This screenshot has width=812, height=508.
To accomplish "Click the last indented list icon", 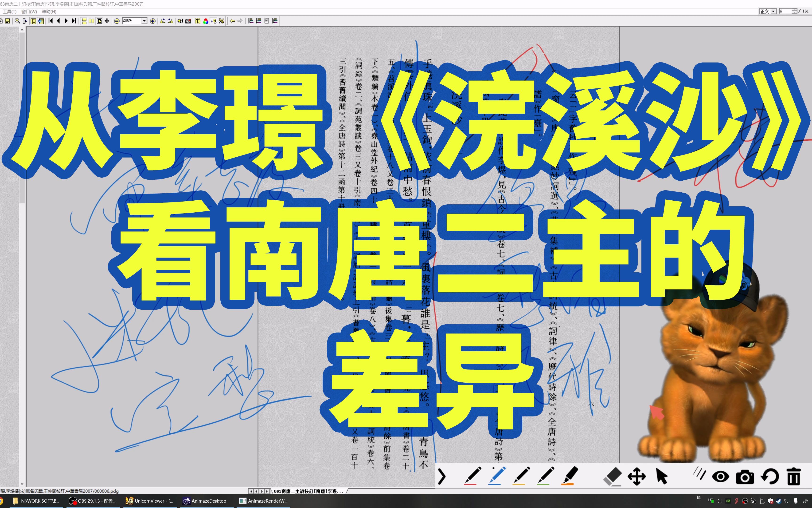I will point(275,21).
